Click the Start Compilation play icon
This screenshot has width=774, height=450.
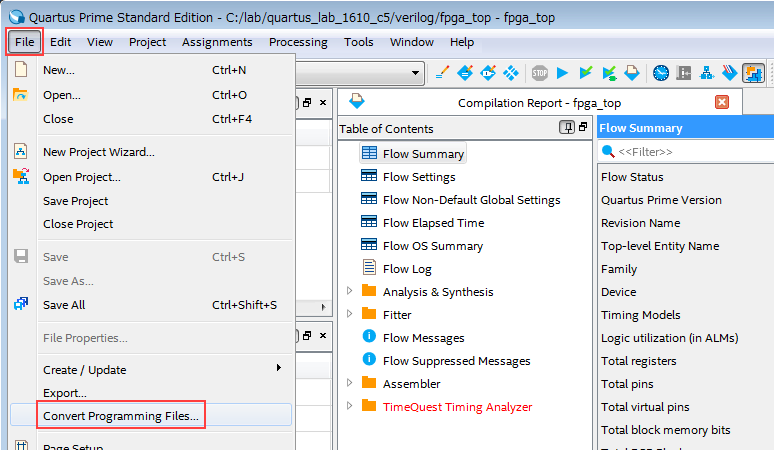pyautogui.click(x=563, y=73)
